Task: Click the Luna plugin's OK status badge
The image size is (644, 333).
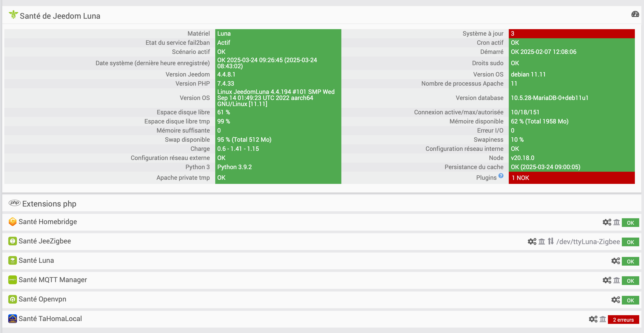Action: click(630, 261)
